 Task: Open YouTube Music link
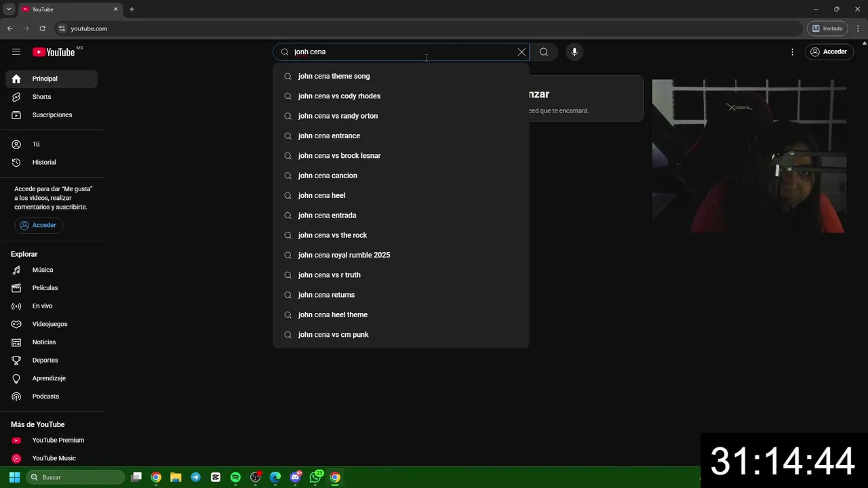[52, 458]
